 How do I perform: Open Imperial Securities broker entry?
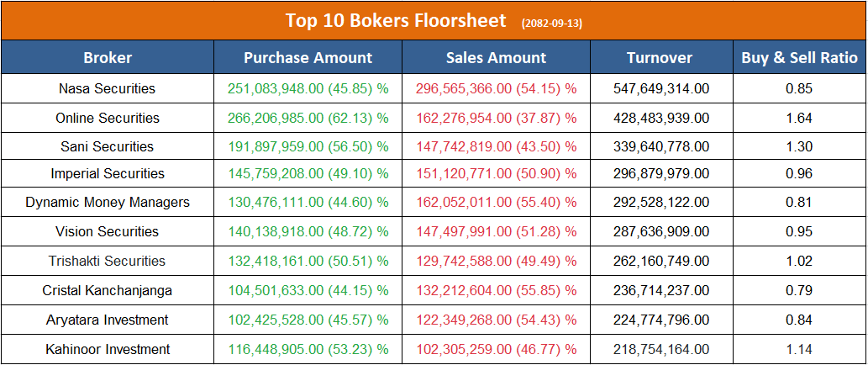(108, 174)
